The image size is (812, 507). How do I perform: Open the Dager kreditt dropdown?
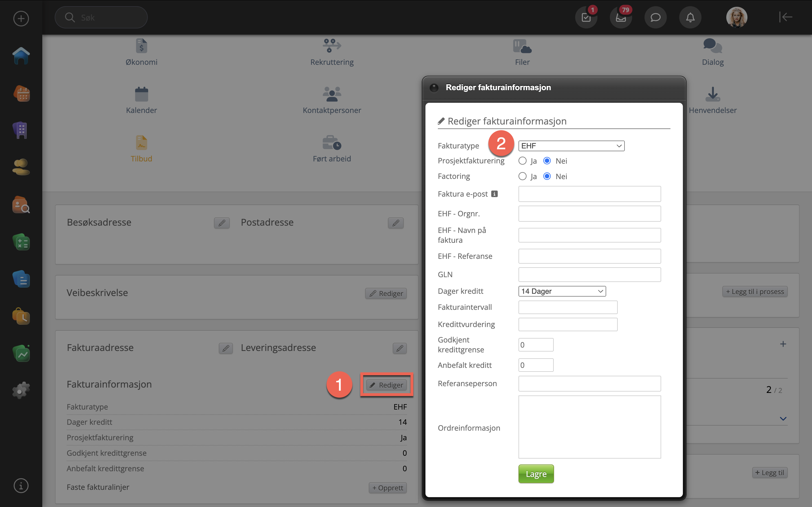[562, 291]
